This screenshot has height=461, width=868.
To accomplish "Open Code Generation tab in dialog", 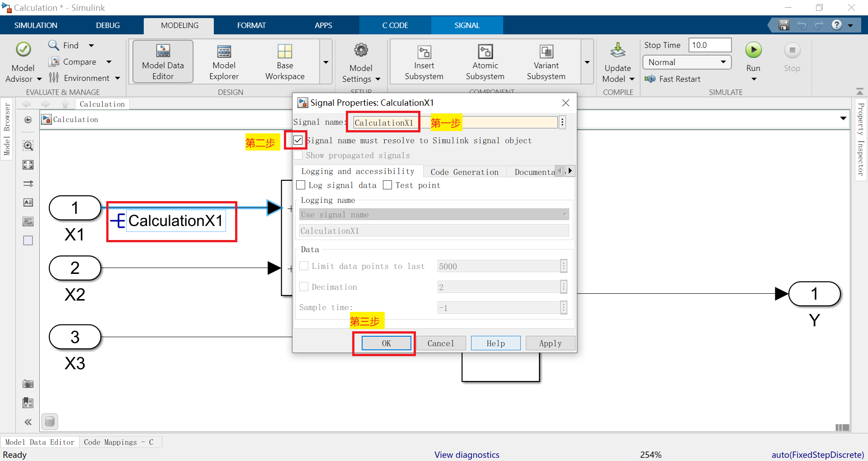I will point(464,172).
